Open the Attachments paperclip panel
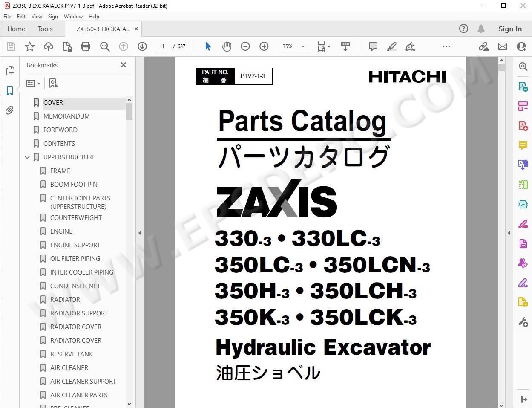532x408 pixels. point(10,110)
